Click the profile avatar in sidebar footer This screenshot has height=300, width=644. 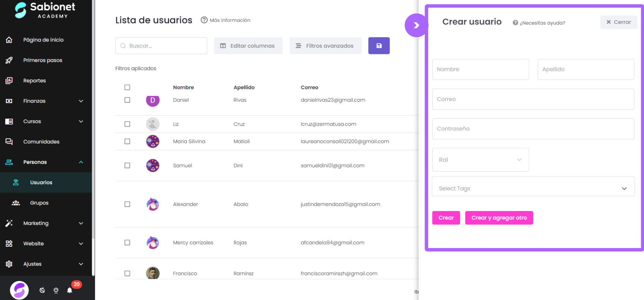(x=19, y=290)
